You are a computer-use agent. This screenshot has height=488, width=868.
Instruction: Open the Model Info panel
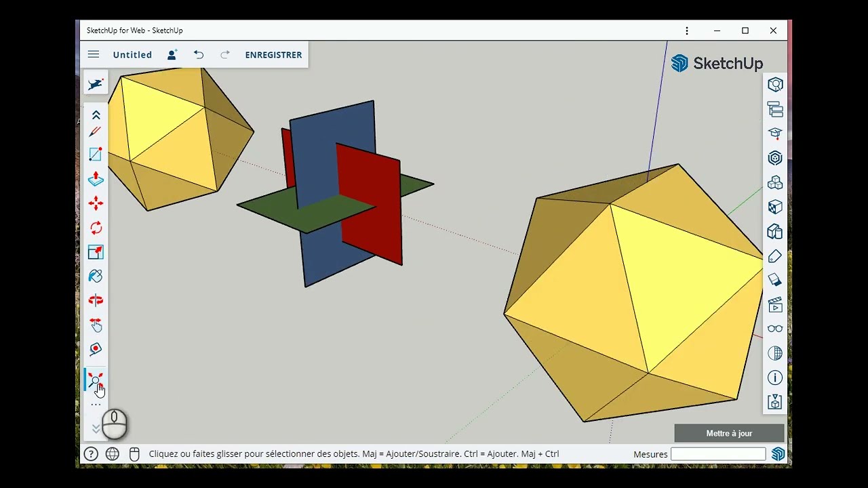pyautogui.click(x=775, y=378)
